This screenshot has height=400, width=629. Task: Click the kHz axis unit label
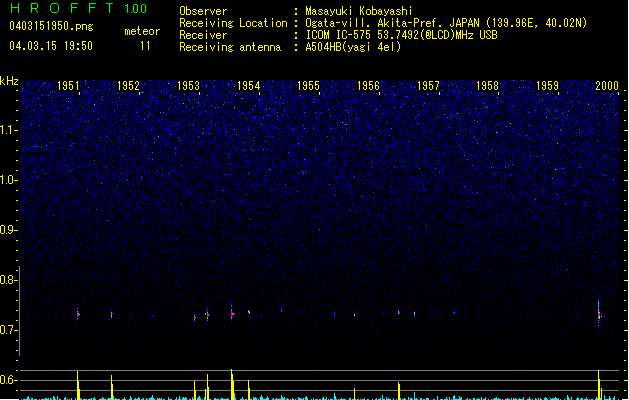(9, 81)
